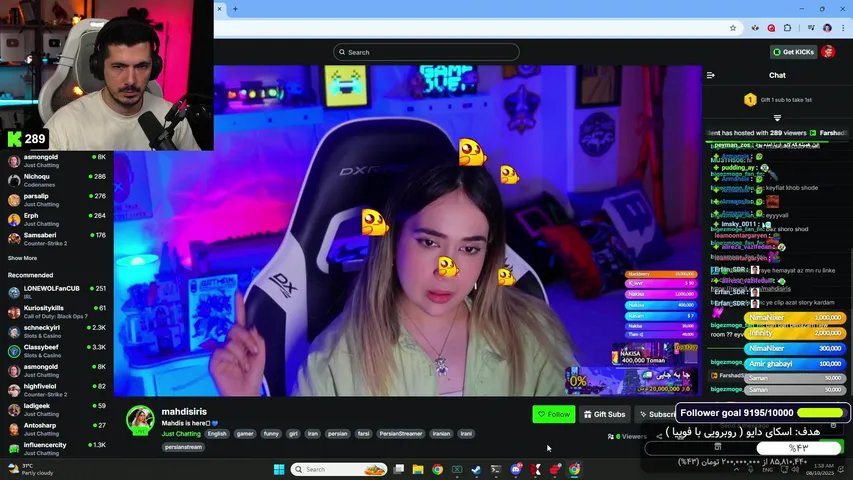Screen dimensions: 853x480
Task: Open parsalip channel in sidebar
Action: 57,200
